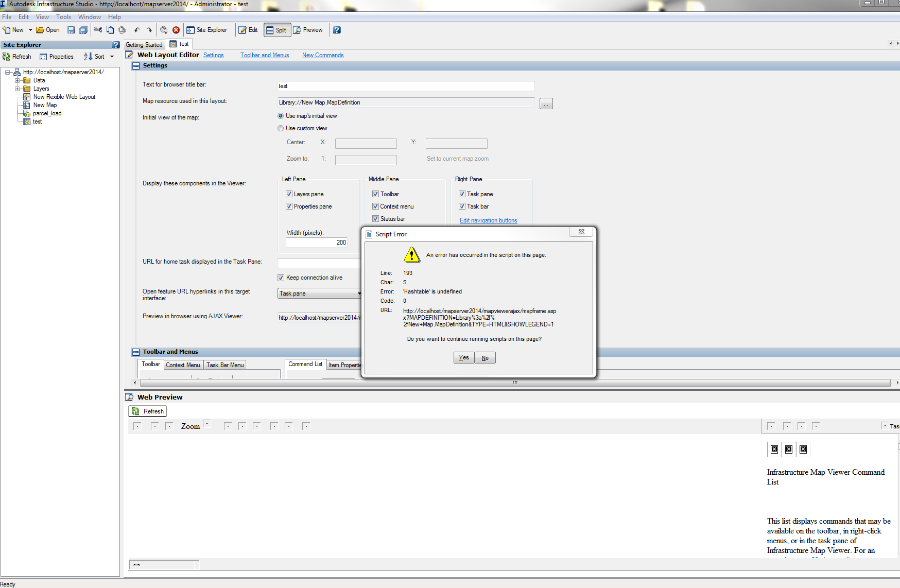
Task: Select test item in Site Explorer
Action: point(37,122)
